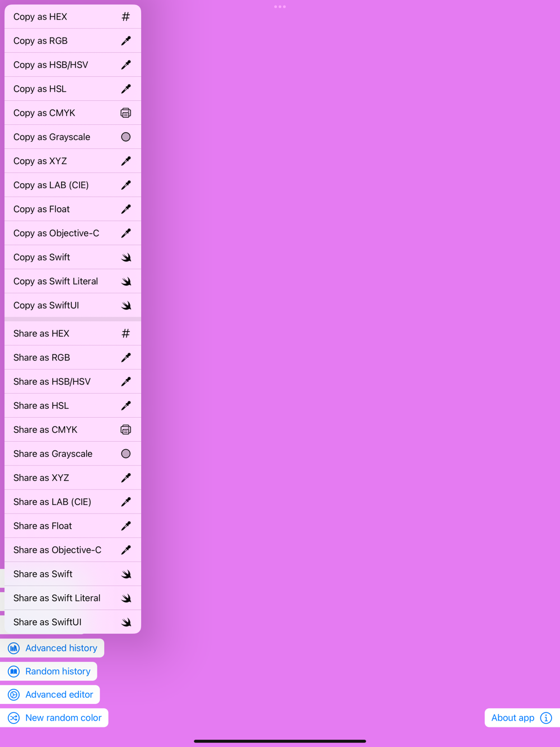Click the eyedropper icon beside Copy as XYZ

click(x=126, y=161)
